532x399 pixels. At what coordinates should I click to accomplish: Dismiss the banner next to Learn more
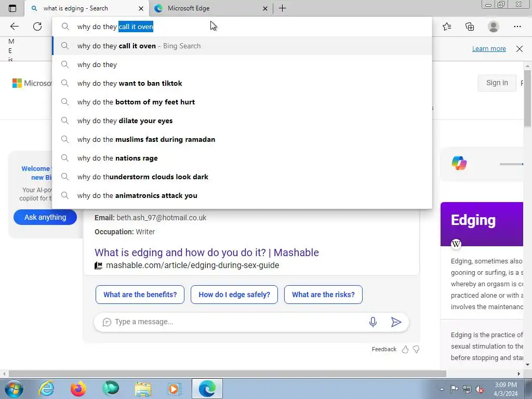pyautogui.click(x=520, y=48)
